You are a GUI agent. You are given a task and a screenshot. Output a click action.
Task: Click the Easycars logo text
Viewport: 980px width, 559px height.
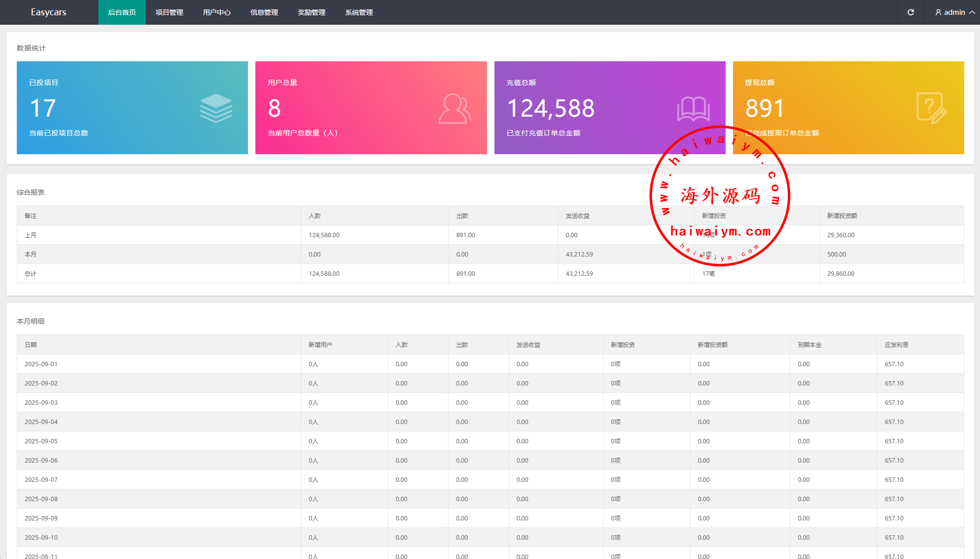tap(48, 12)
